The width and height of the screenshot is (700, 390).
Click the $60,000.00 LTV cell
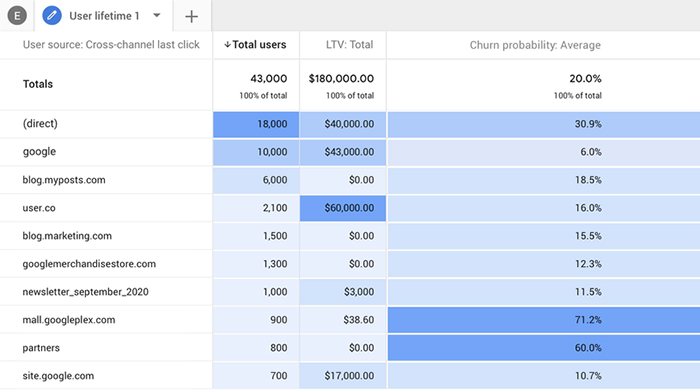[x=343, y=208]
